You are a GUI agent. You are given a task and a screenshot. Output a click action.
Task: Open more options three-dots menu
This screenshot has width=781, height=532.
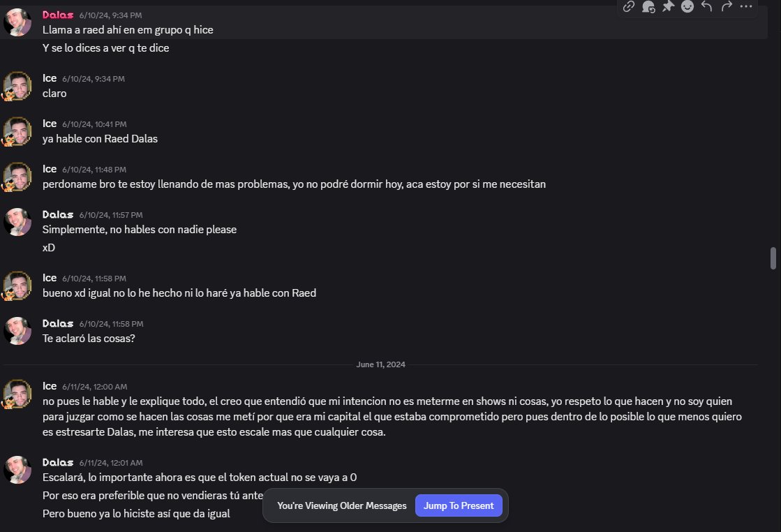coord(746,6)
